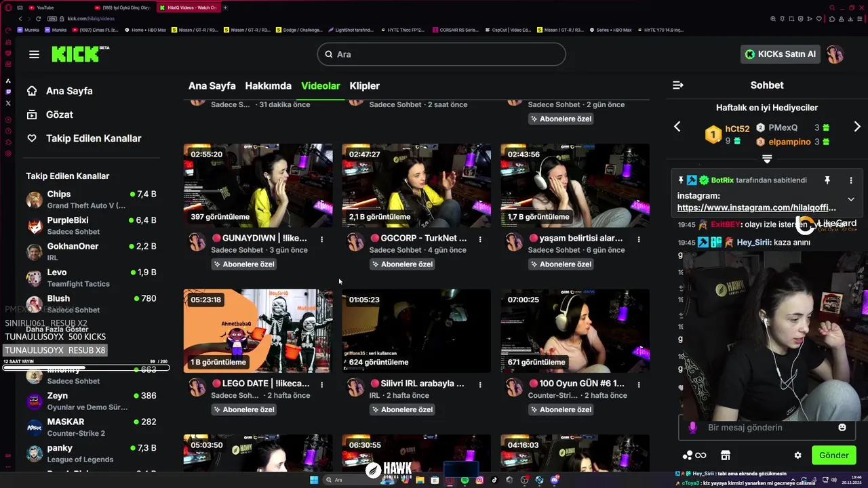Open GokhanOner channel in followed list
Viewport: 868px width, 488px height.
pyautogui.click(x=92, y=251)
